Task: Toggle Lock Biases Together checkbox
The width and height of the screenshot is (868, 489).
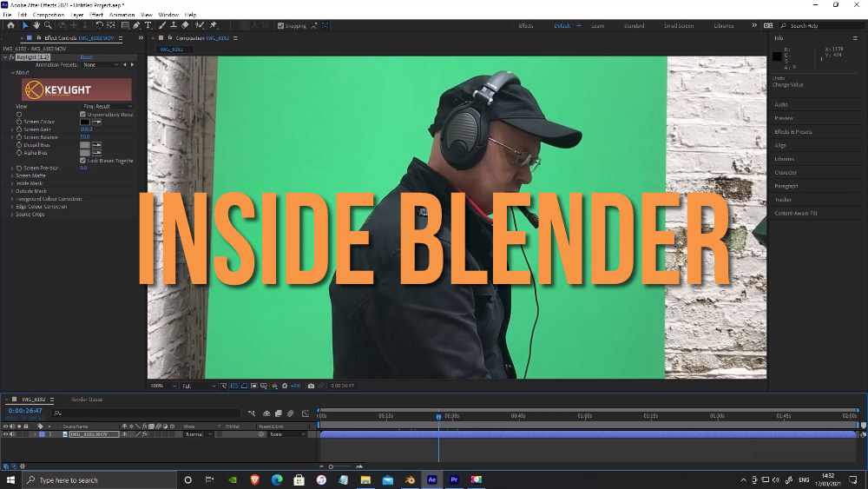Action: [x=83, y=161]
